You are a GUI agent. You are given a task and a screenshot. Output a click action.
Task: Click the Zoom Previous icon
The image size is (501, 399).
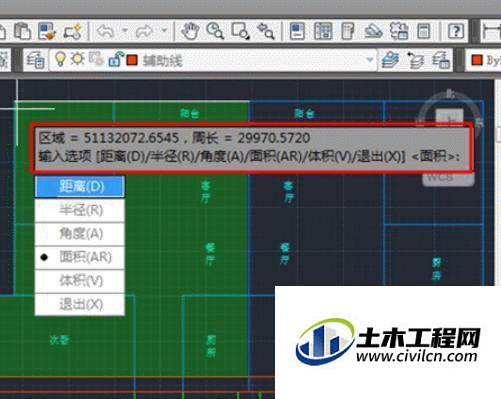(266, 31)
